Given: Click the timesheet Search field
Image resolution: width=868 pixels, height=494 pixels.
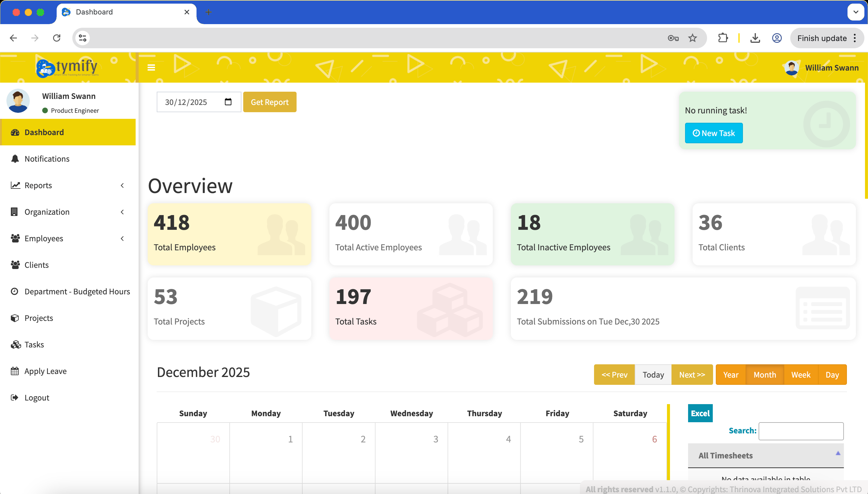Looking at the screenshot, I should (x=800, y=431).
